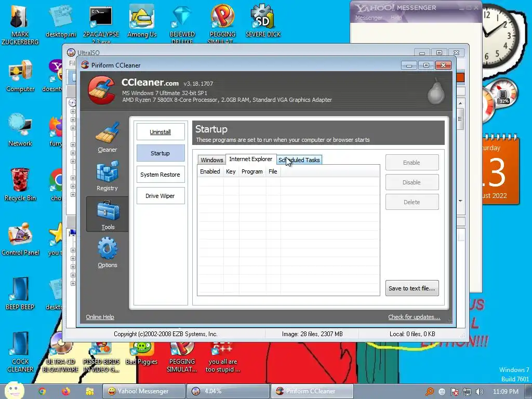The width and height of the screenshot is (532, 399).
Task: Expand the bottom tree node in UltraISO
Action: [73, 283]
